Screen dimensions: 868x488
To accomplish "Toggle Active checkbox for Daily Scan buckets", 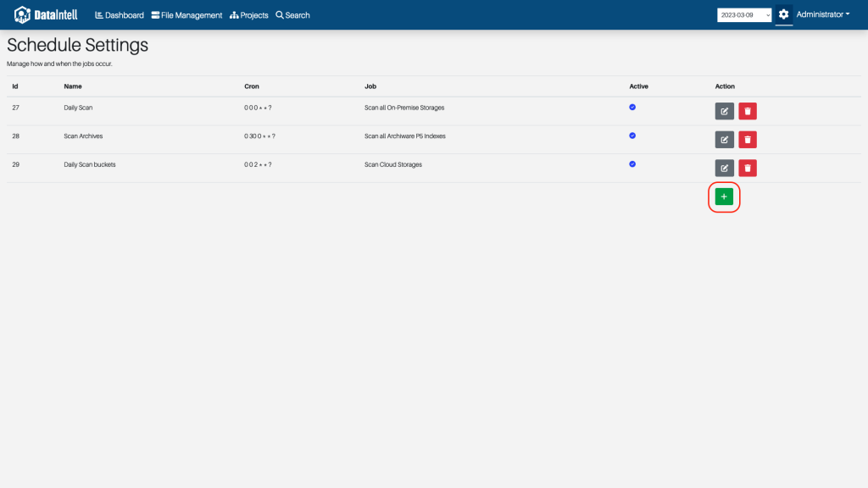I will 632,164.
